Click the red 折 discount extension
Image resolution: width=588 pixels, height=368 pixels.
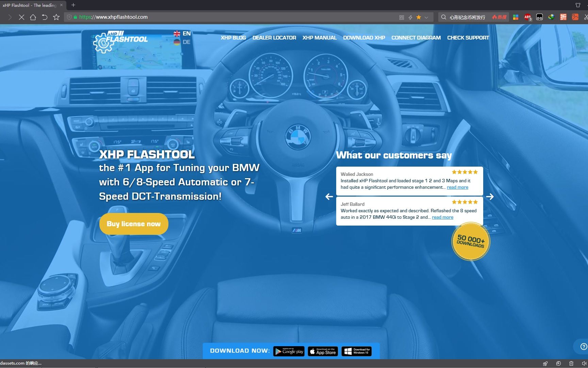point(563,17)
